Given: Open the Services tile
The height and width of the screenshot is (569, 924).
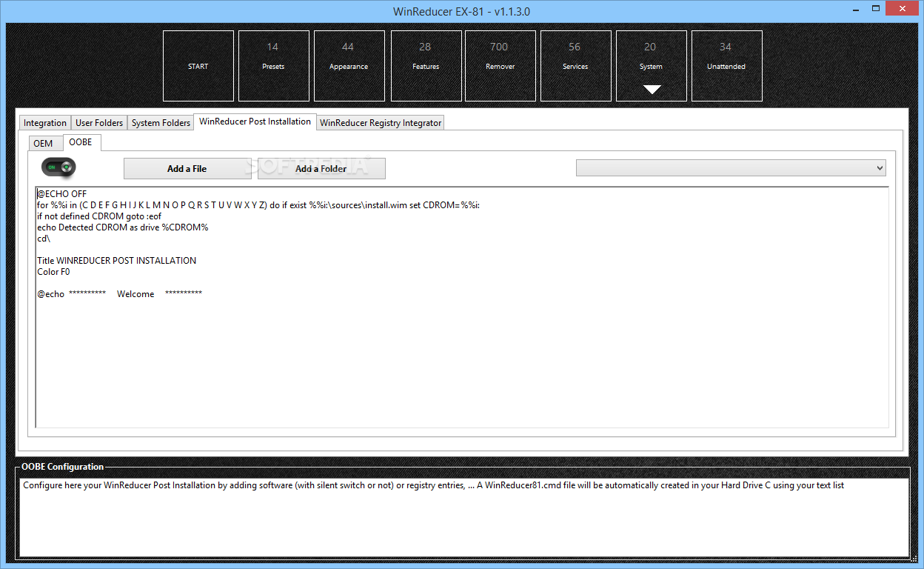Looking at the screenshot, I should pos(576,66).
